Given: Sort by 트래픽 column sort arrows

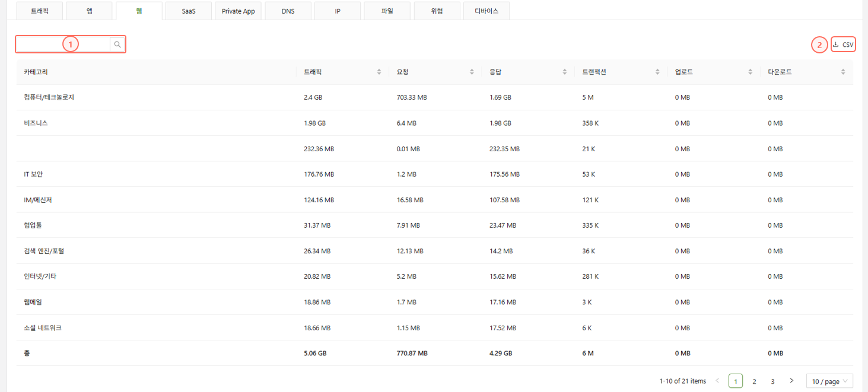Looking at the screenshot, I should pyautogui.click(x=379, y=72).
